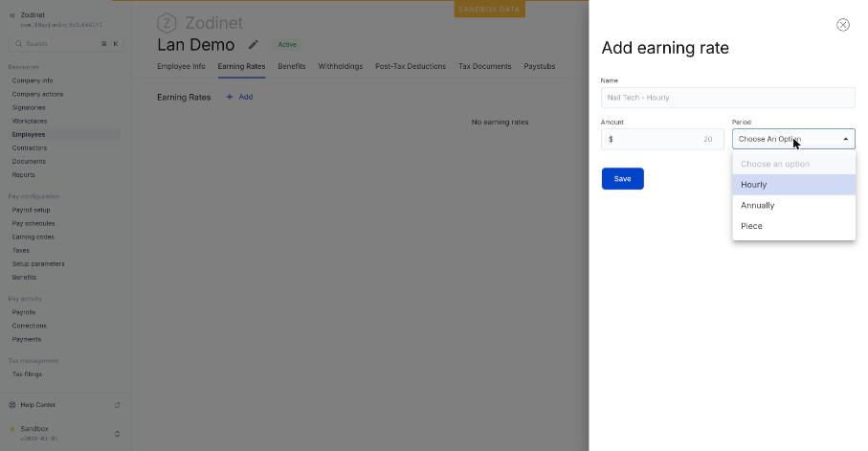Focus the Name input field
Image resolution: width=868 pixels, height=451 pixels.
(728, 98)
